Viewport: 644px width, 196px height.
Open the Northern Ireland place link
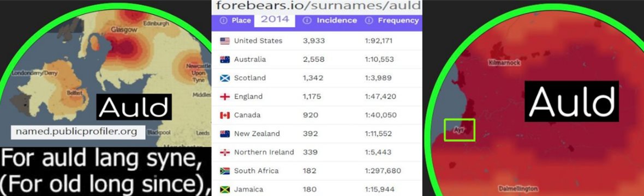(x=264, y=152)
